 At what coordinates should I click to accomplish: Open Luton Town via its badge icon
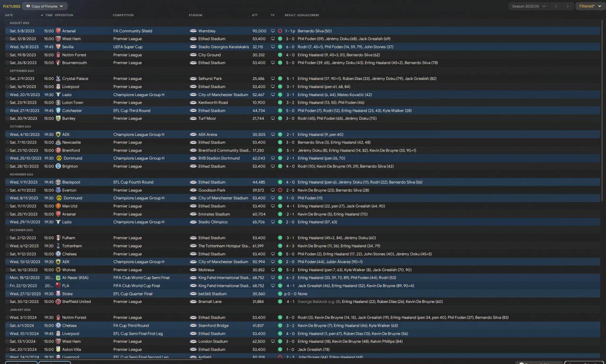pos(58,103)
